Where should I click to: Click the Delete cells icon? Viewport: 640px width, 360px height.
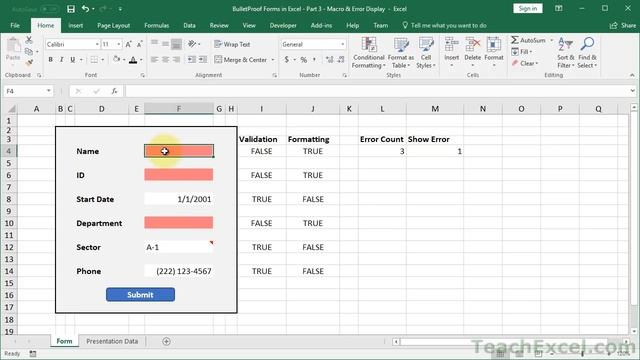(473, 44)
